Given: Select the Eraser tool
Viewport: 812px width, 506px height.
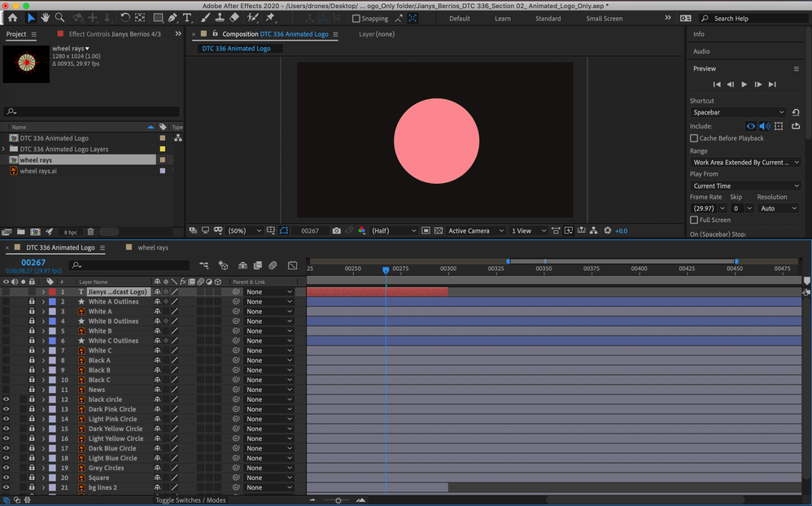Looking at the screenshot, I should coord(234,18).
